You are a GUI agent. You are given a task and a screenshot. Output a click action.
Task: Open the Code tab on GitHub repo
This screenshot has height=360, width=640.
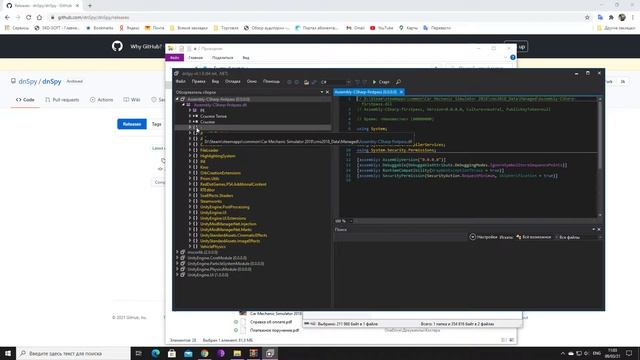pyautogui.click(x=25, y=100)
